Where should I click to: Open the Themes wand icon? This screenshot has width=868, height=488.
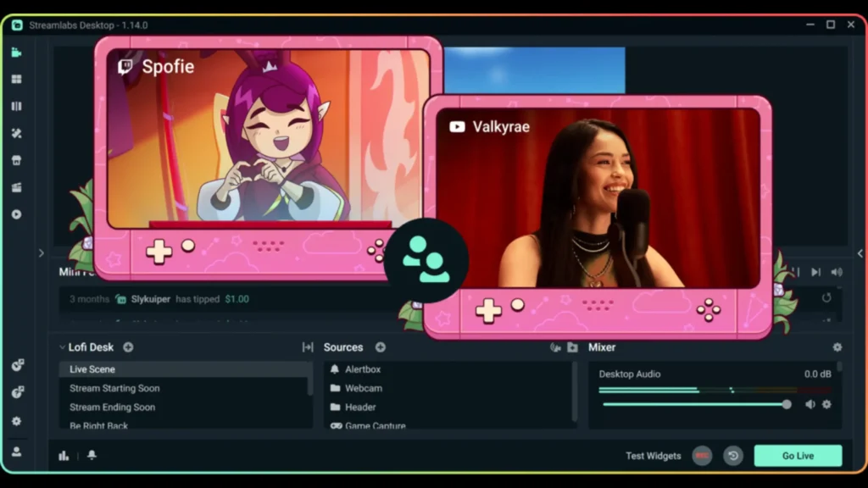[17, 133]
